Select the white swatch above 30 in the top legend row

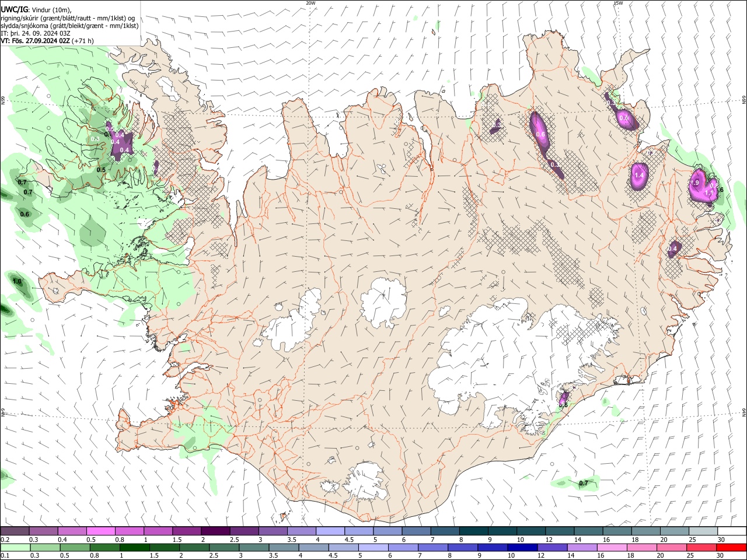point(732,531)
